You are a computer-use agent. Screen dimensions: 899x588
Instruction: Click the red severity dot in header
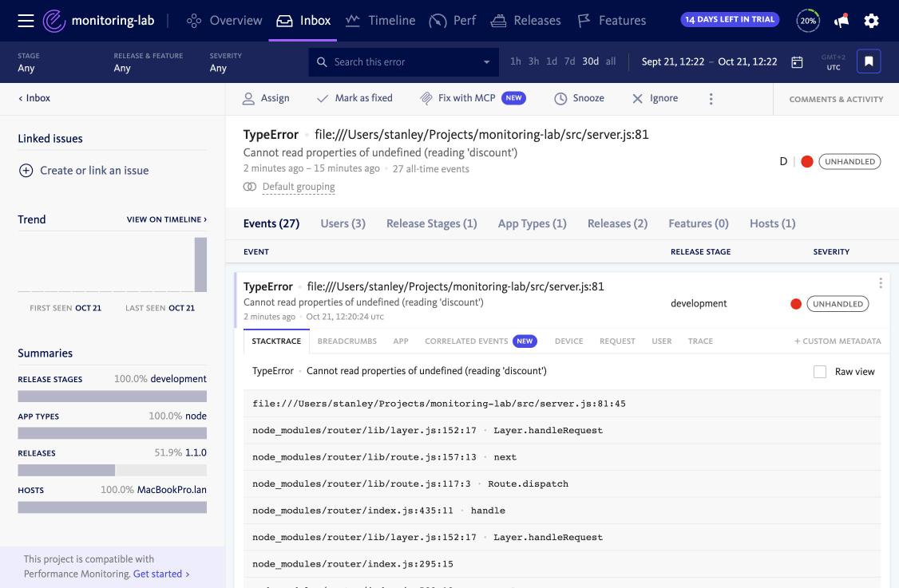click(x=806, y=162)
